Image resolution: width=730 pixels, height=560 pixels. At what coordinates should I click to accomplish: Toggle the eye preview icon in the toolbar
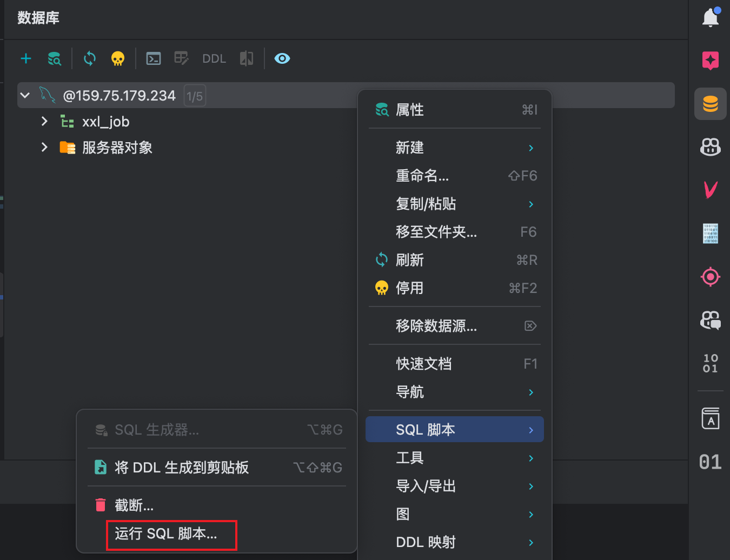pos(282,58)
